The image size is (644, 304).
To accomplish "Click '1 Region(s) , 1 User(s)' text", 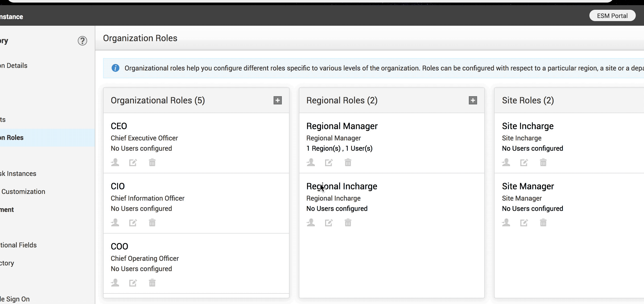I will coord(339,148).
